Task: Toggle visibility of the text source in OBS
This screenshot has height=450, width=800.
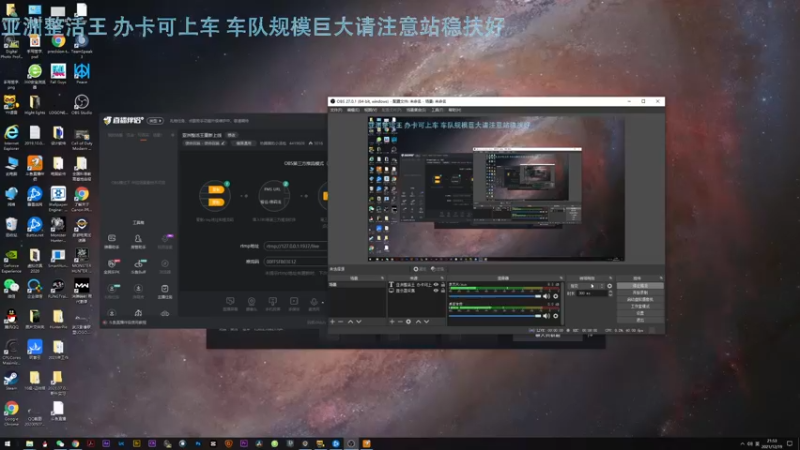Action: click(x=436, y=285)
